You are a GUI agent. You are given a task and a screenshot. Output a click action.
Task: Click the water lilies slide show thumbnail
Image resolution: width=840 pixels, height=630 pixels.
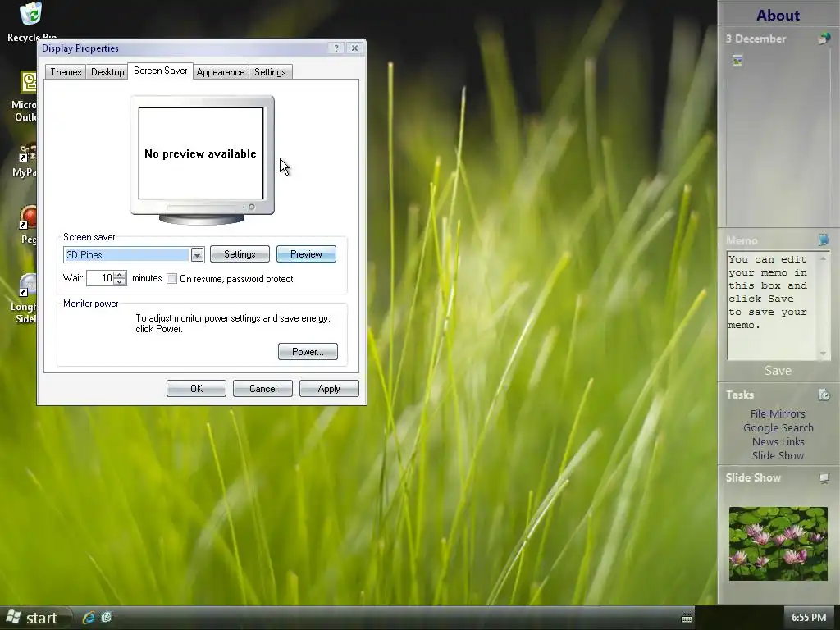778,544
